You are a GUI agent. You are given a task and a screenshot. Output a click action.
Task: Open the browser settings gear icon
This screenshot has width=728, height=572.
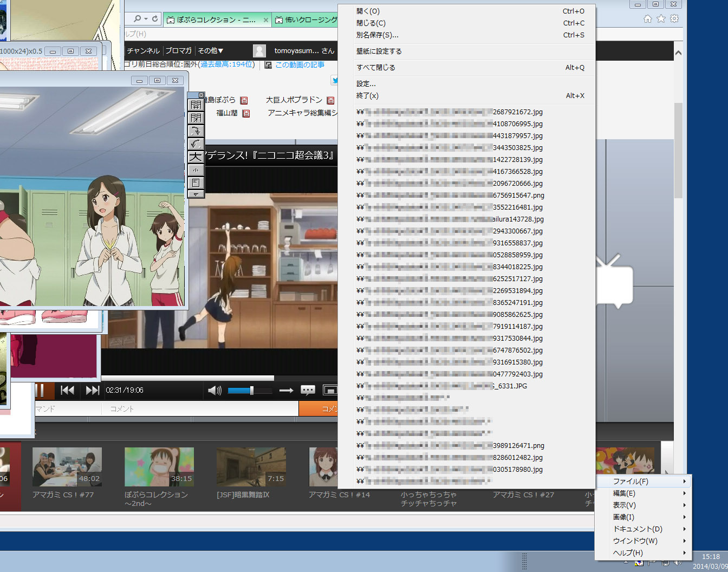[674, 19]
